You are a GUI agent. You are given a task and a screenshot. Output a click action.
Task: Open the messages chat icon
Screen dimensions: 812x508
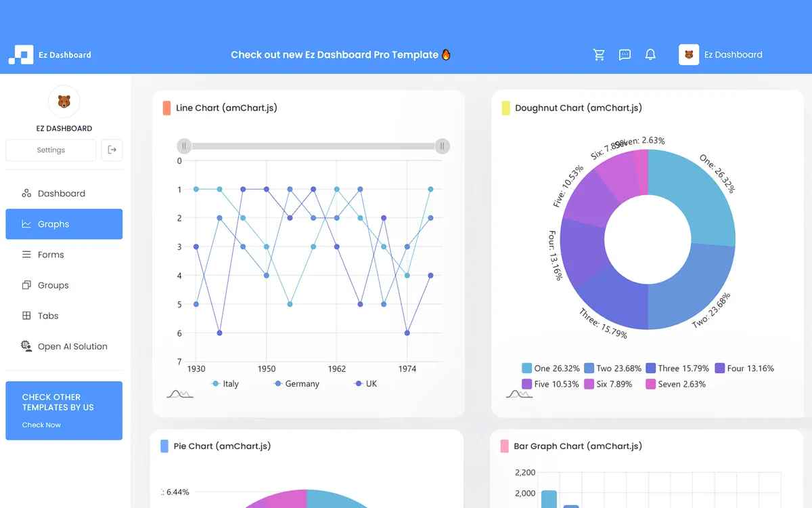(x=625, y=55)
